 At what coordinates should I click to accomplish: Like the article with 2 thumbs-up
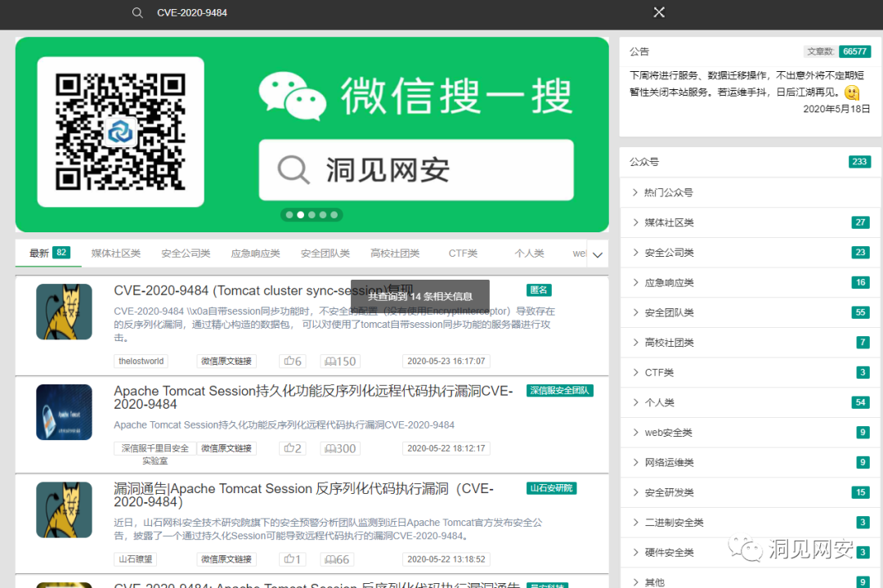click(293, 448)
